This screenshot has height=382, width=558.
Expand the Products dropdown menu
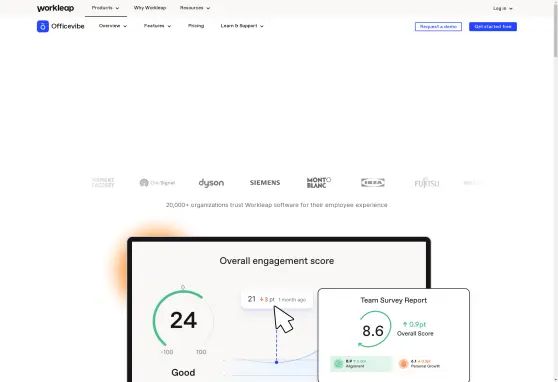point(106,8)
